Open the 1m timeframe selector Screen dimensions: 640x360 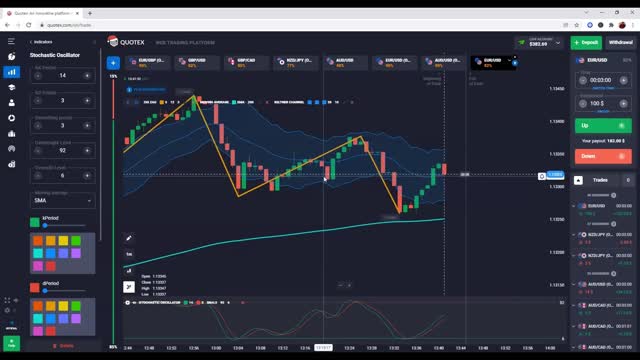(129, 254)
